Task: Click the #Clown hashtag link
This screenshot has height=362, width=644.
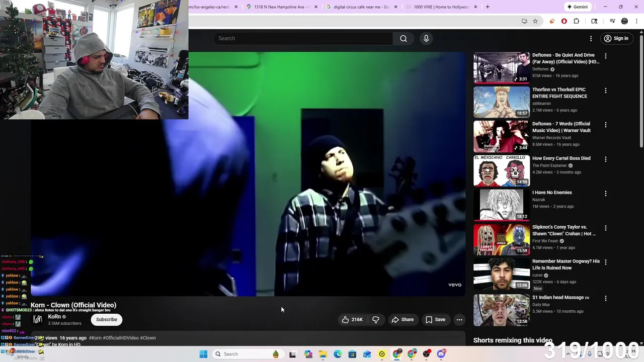Action: (148, 338)
